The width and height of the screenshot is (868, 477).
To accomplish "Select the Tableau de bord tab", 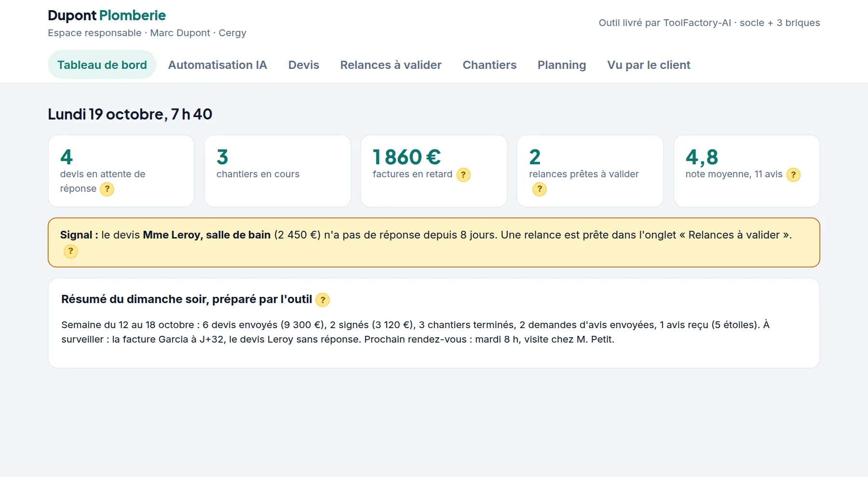I will [x=102, y=65].
